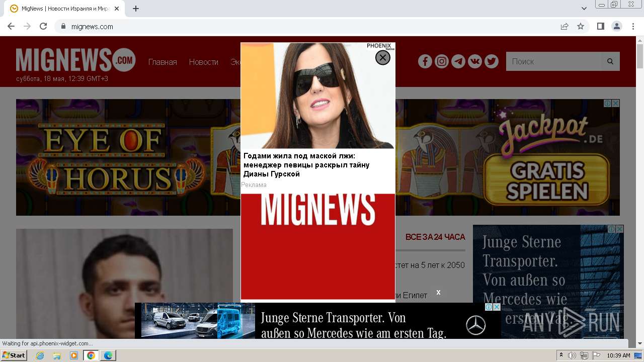Open network status tray icon

[x=584, y=355]
